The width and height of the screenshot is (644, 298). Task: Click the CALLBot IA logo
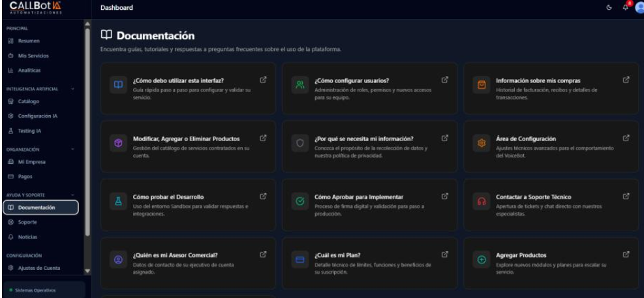[x=35, y=7]
